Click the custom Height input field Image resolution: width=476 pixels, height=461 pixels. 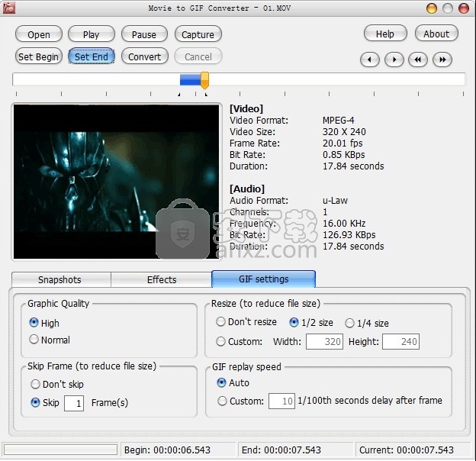coord(400,342)
